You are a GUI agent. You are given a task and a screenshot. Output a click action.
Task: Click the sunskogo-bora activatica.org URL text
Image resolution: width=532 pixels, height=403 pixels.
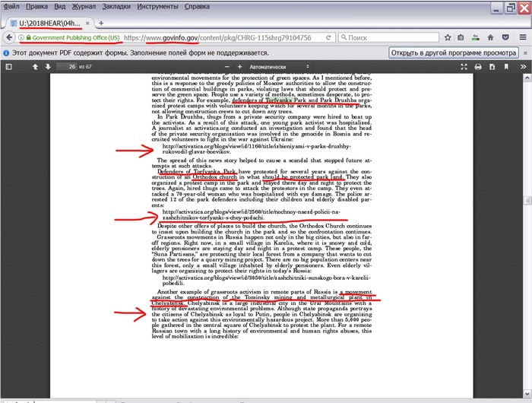(266, 280)
